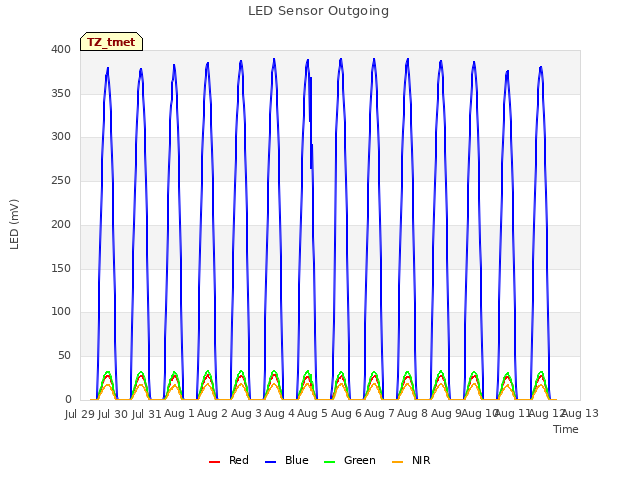Viewport: 640px width, 480px height.
Task: Toggle the NIR series legend entry
Action: [411, 460]
